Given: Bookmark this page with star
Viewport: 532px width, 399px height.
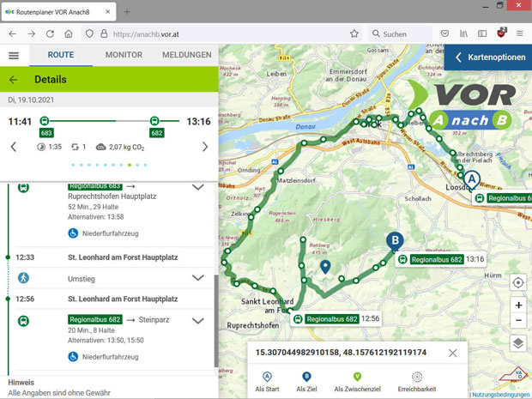Looking at the screenshot, I should pos(354,33).
